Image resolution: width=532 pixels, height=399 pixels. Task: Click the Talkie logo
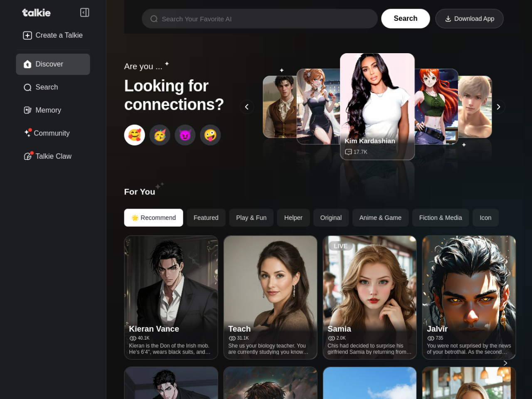(36, 13)
